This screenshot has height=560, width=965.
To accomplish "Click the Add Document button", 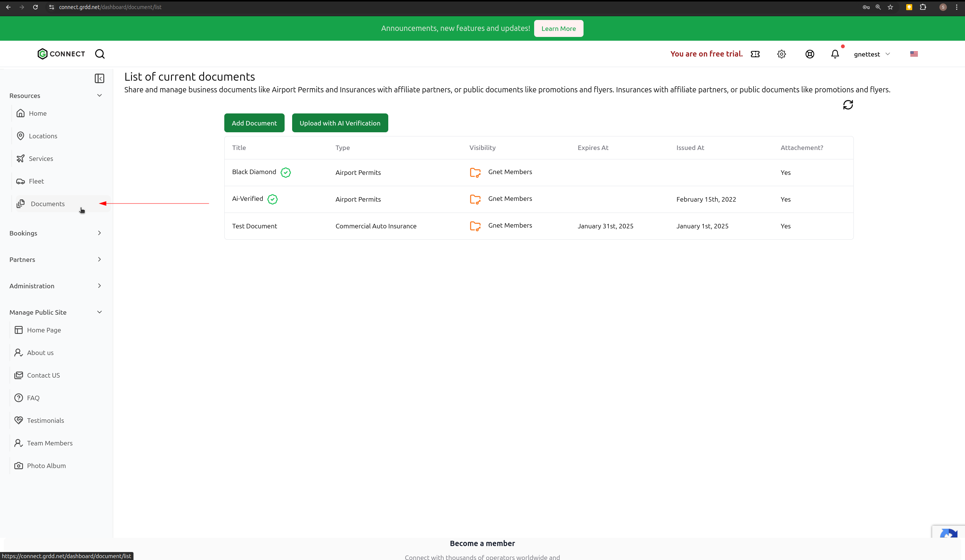I will point(254,123).
